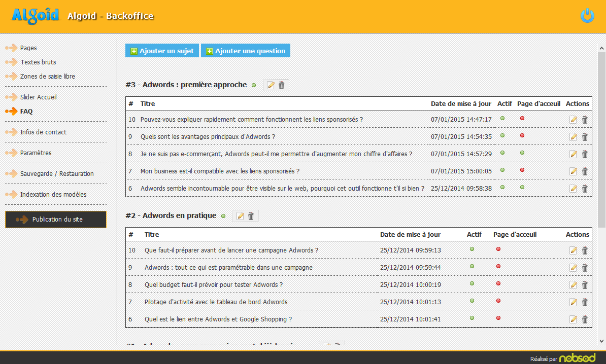
Task: Click the title 'Quel est le lien entre Adwords et Google Shopping ?'
Action: (218, 319)
